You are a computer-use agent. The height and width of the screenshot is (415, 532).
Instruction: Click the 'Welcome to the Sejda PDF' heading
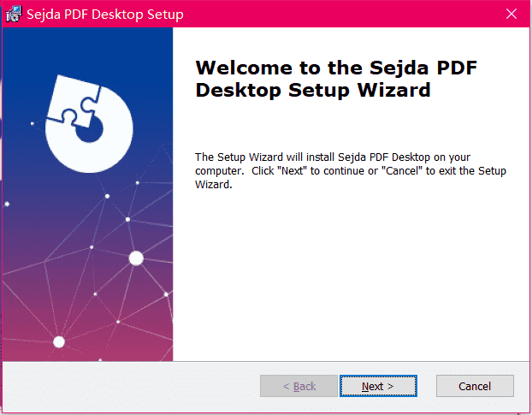tap(336, 79)
